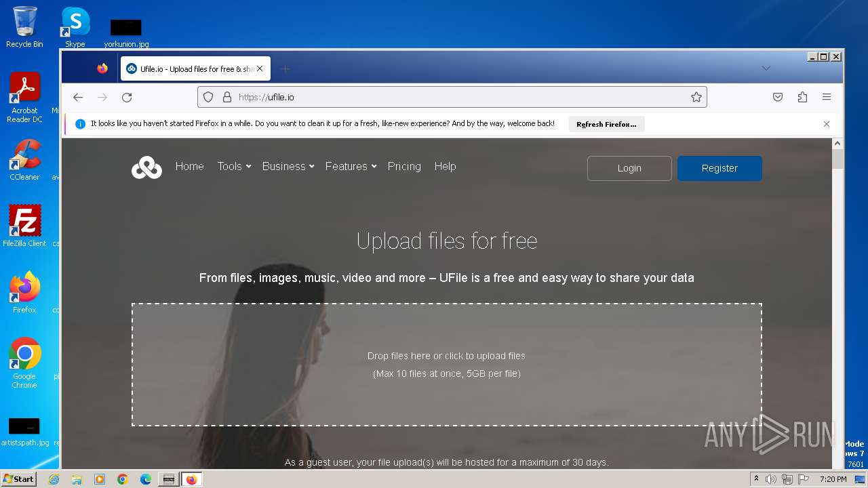868x488 pixels.
Task: Click the Firefox taskbar button
Action: (x=191, y=479)
